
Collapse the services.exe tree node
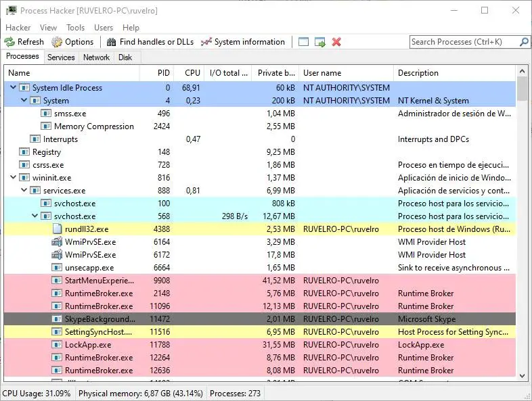pos(25,191)
